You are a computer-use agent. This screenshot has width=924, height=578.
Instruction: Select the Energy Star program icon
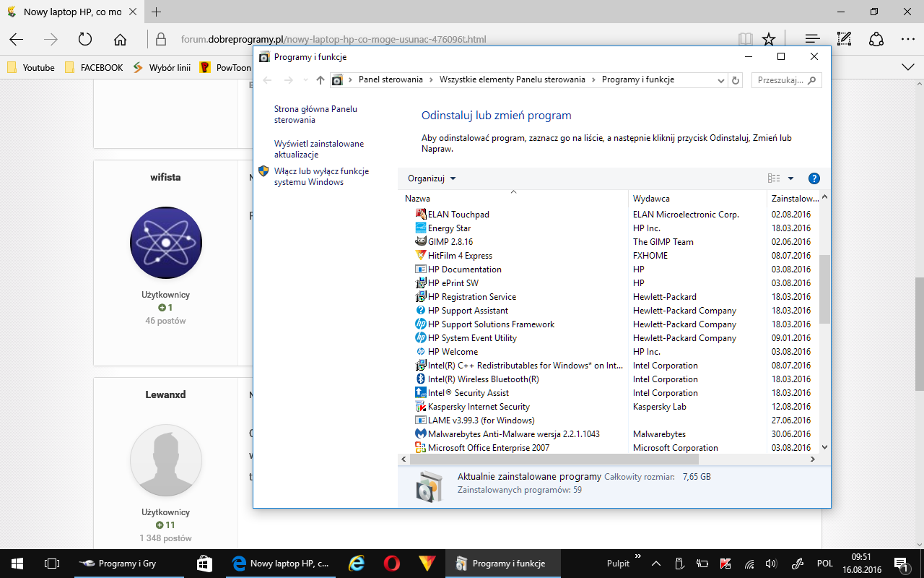point(421,228)
